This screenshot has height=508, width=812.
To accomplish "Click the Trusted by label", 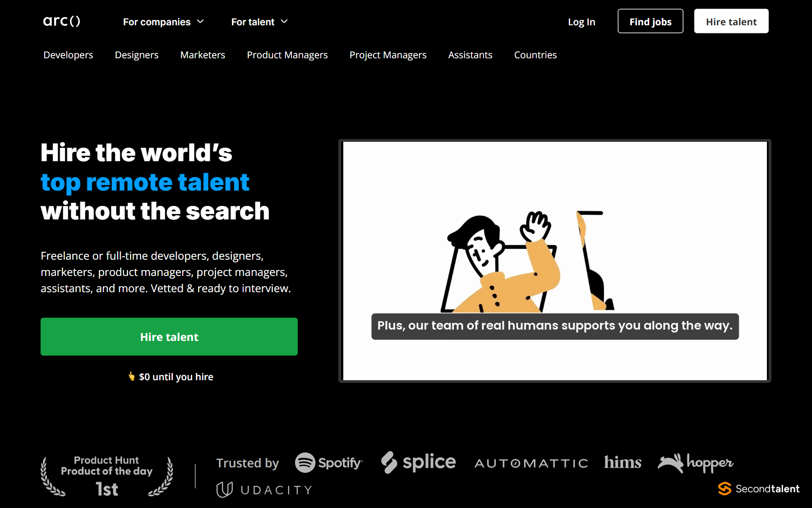I will point(247,463).
